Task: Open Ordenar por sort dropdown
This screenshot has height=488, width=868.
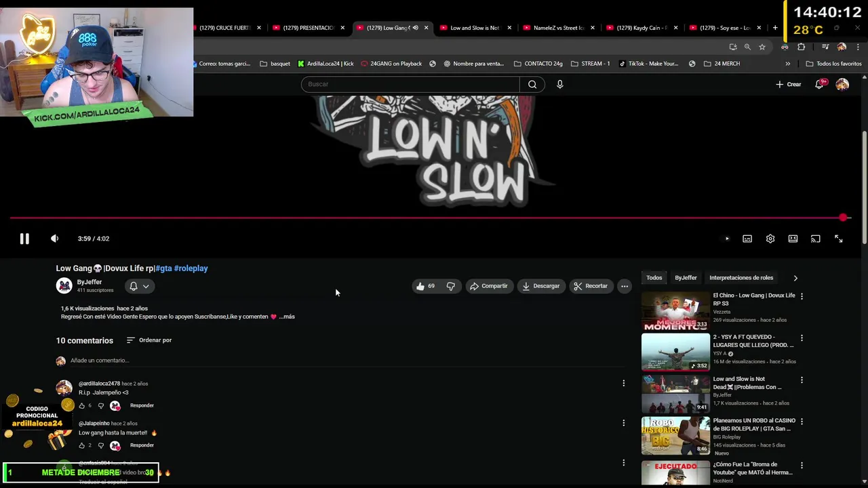Action: tap(149, 340)
